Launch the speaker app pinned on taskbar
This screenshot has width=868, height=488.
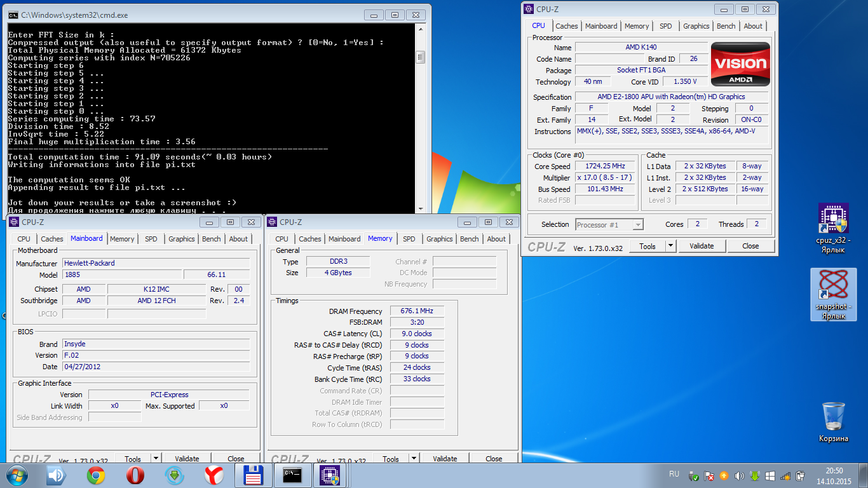(x=57, y=475)
